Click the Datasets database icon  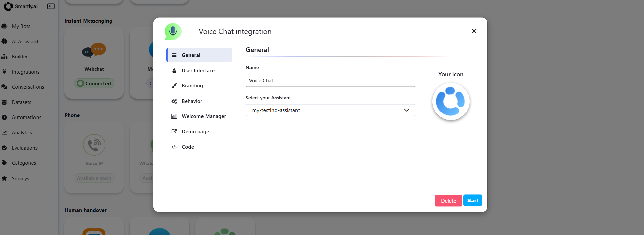click(4, 102)
